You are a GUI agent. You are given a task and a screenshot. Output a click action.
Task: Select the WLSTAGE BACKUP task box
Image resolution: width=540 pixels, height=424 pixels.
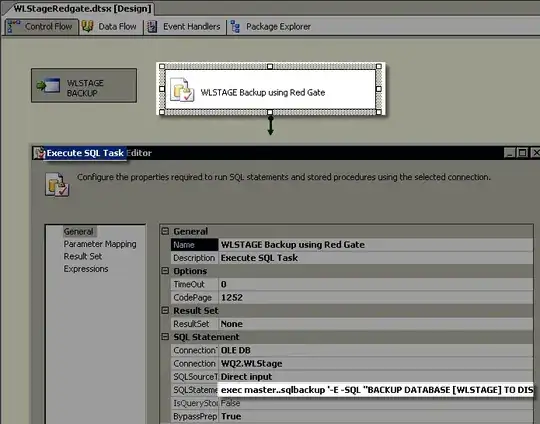[84, 85]
